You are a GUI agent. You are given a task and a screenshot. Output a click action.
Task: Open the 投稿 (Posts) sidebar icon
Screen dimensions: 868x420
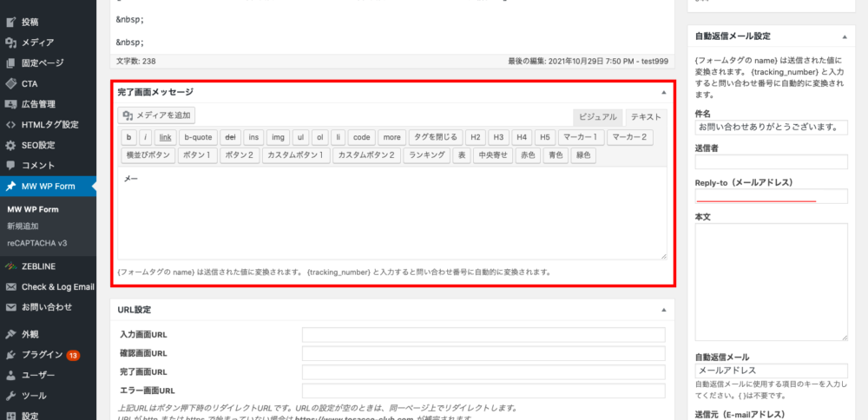10,20
